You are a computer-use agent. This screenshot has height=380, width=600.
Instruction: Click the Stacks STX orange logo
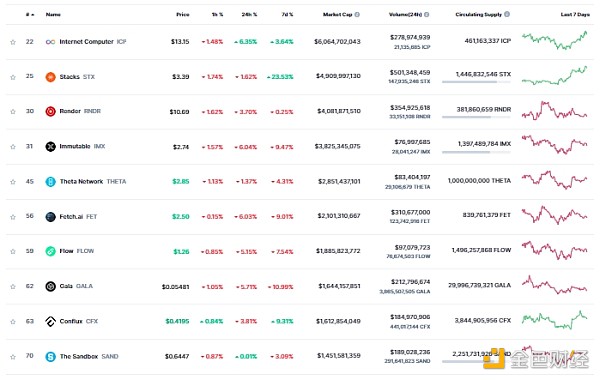[x=51, y=77]
